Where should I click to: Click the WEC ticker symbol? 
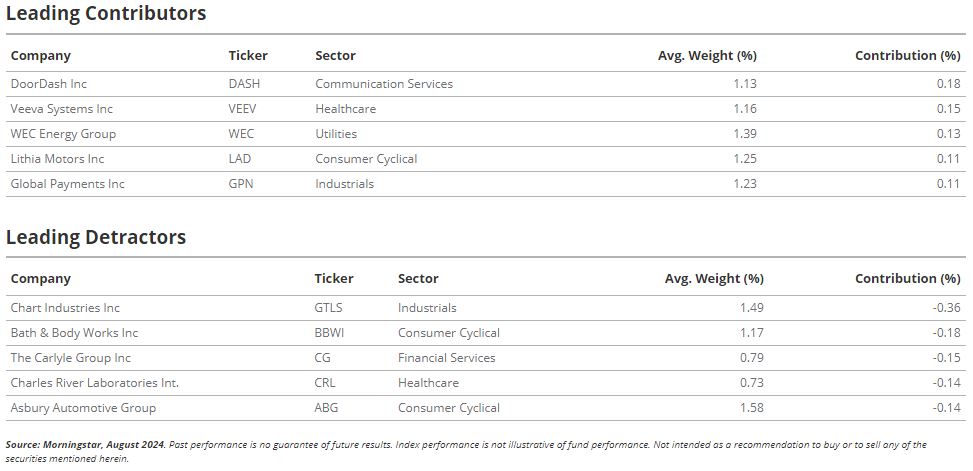241,133
